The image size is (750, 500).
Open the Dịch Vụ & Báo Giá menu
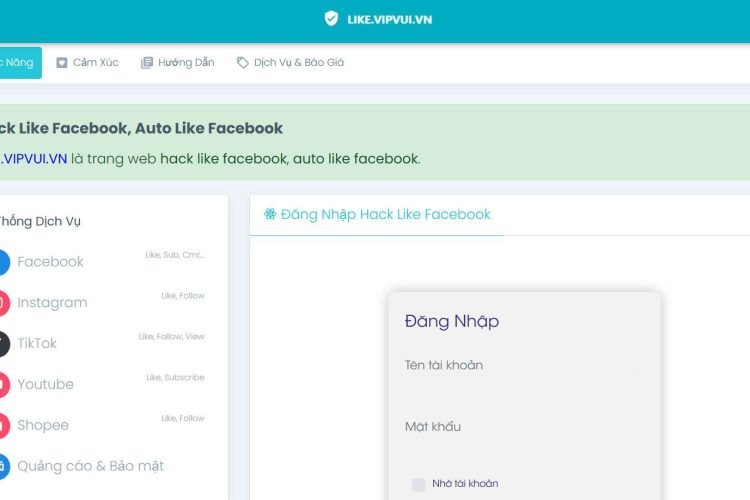coord(298,63)
